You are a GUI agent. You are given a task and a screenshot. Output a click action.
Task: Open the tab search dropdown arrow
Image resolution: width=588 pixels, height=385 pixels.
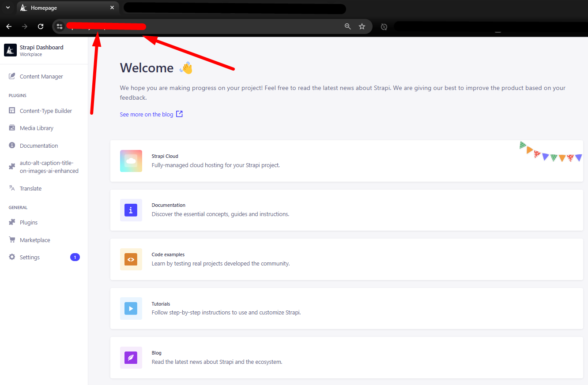(x=8, y=7)
